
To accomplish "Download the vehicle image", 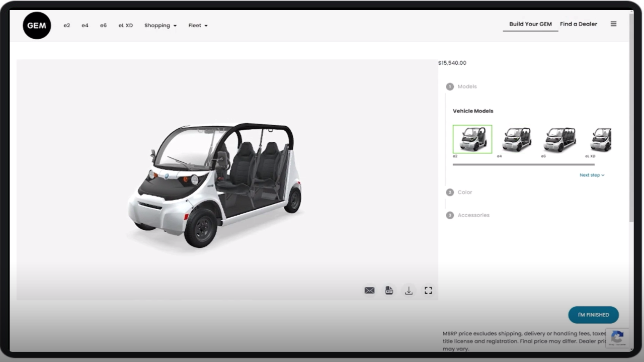I will [x=409, y=290].
